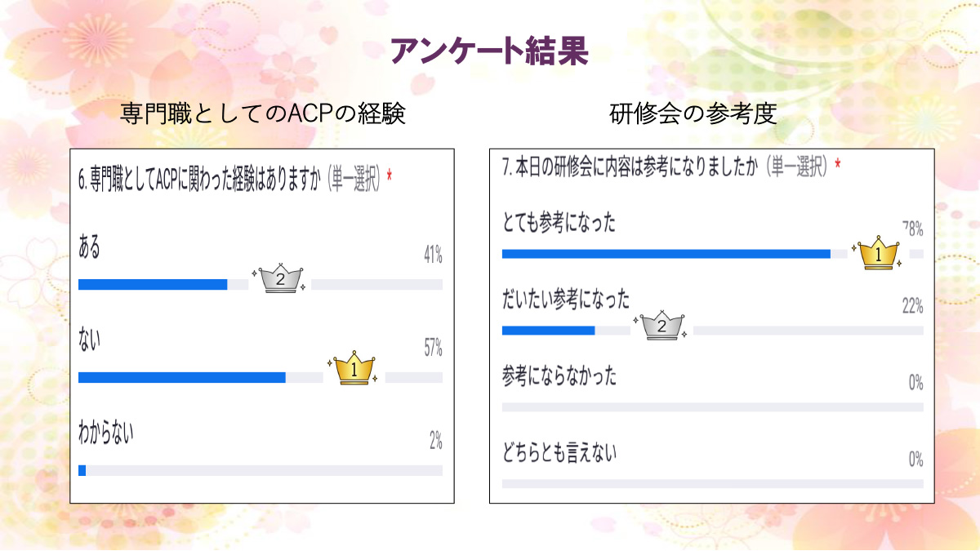Choose the どちらとも言えない option

tap(559, 452)
